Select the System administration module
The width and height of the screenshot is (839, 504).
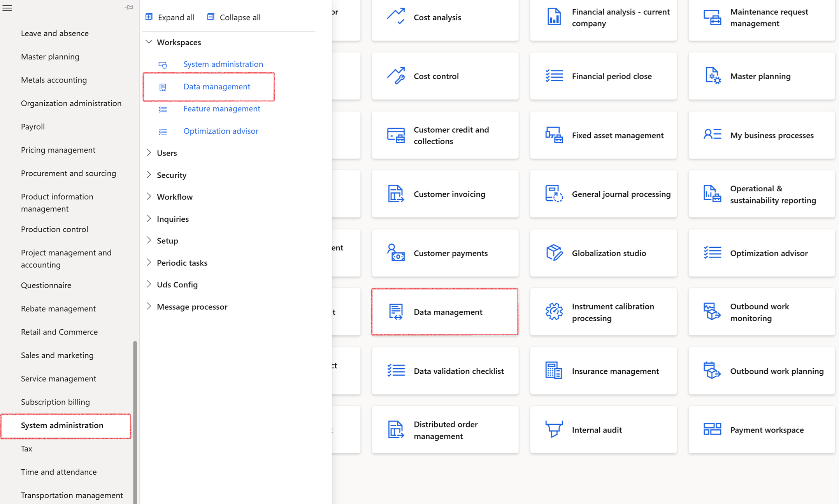point(62,425)
